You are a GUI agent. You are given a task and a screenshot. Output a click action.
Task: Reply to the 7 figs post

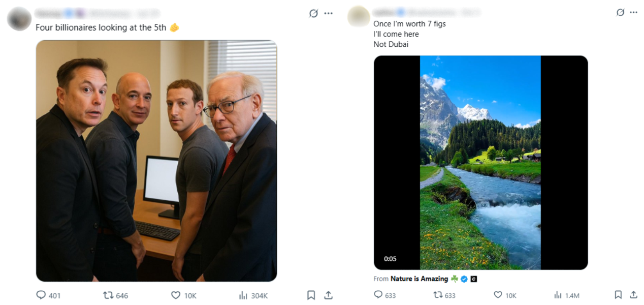[378, 295]
